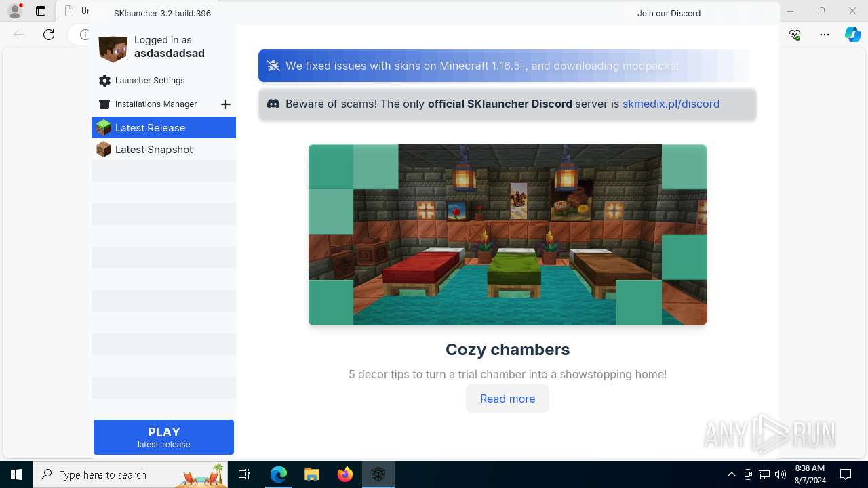Refresh the page in the browser
The width and height of the screenshot is (868, 488).
pos(49,35)
